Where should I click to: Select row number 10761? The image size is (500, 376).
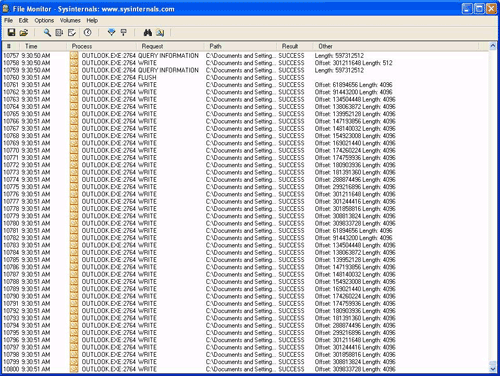pos(11,85)
